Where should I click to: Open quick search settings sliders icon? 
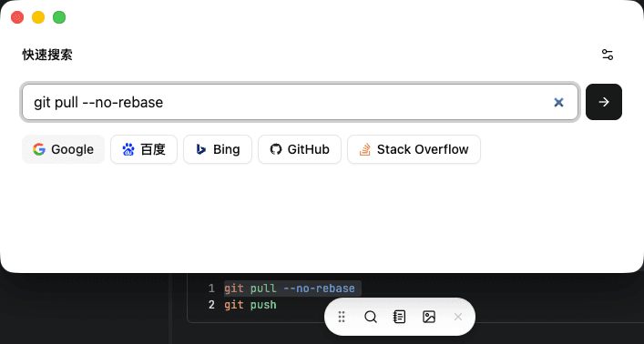point(608,55)
